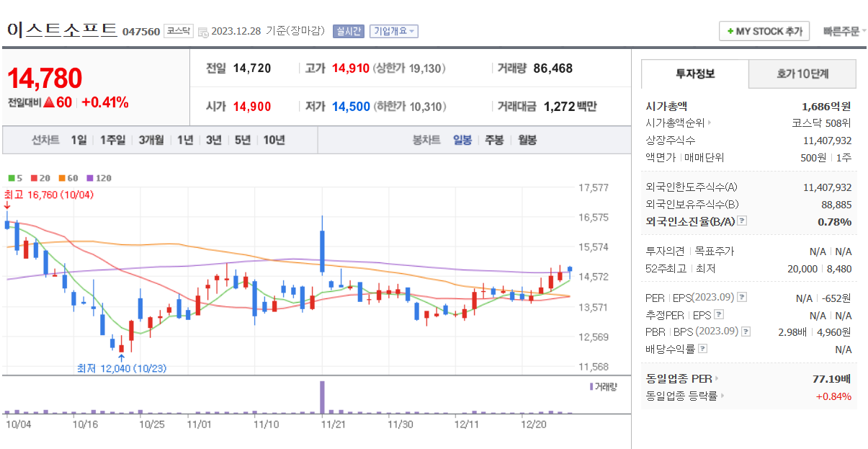This screenshot has height=449, width=868.
Task: Click the 전일 value 14,720
Action: tap(252, 68)
